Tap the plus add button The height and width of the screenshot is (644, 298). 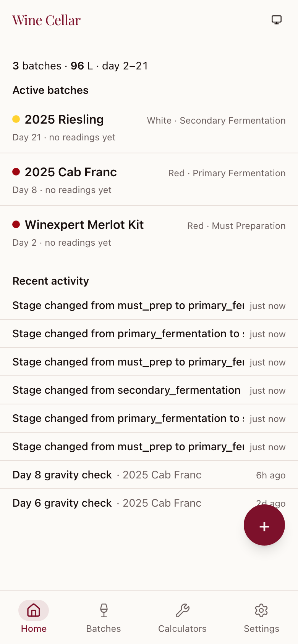[x=264, y=525]
